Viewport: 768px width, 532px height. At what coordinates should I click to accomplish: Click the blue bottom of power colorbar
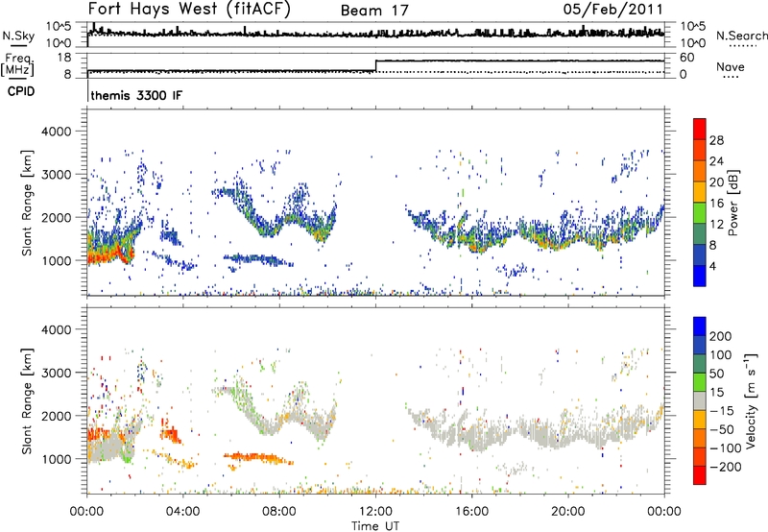tap(700, 277)
